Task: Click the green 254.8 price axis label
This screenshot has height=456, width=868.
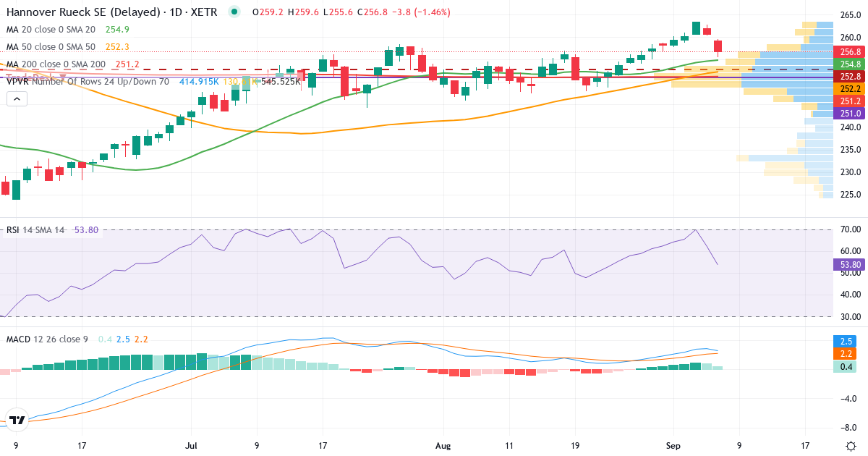Action: [848, 64]
